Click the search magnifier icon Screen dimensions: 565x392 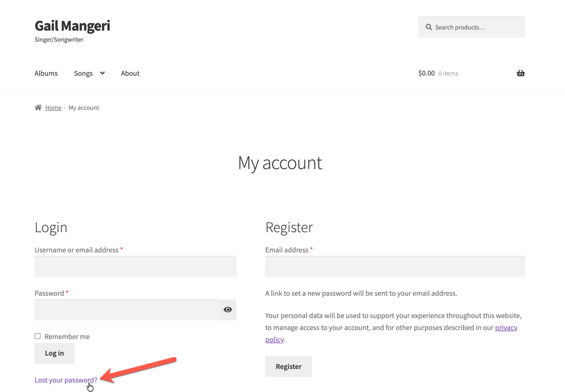click(x=429, y=28)
